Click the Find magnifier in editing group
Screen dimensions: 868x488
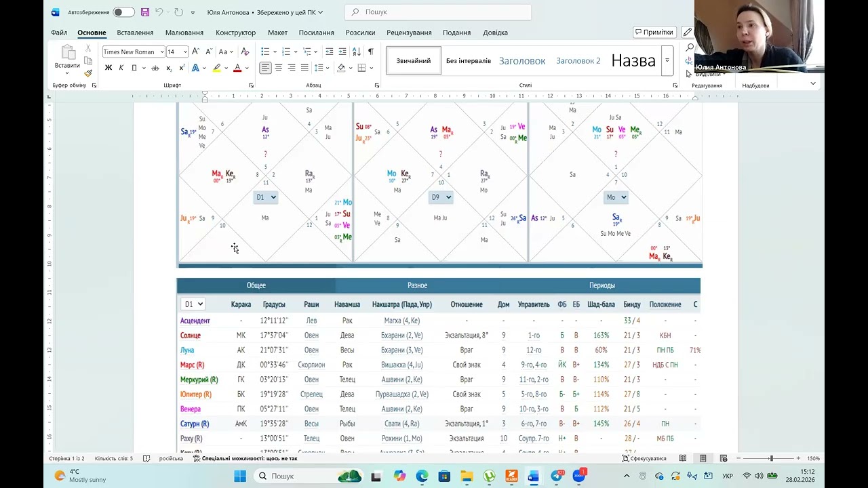coord(690,47)
